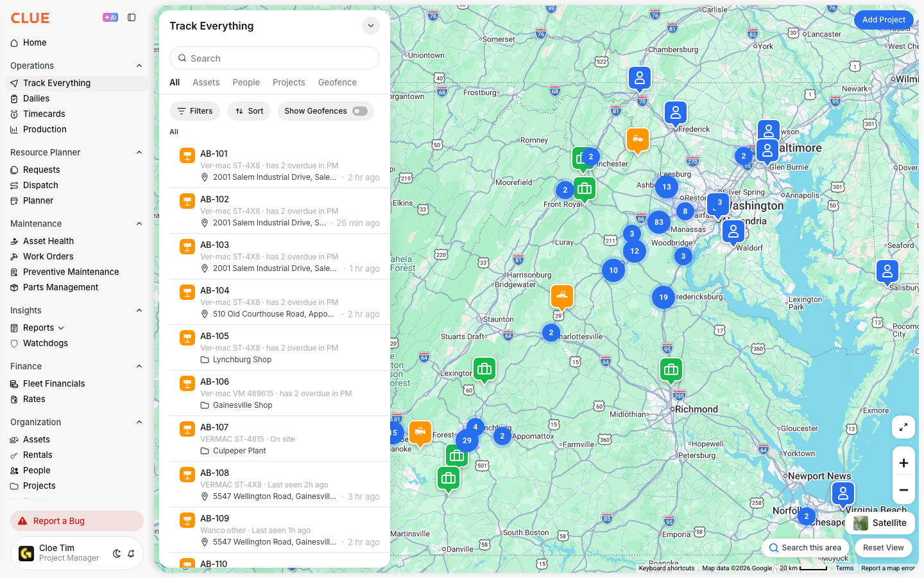The height and width of the screenshot is (578, 924).
Task: Collapse the Resource Planner section
Action: pos(139,152)
